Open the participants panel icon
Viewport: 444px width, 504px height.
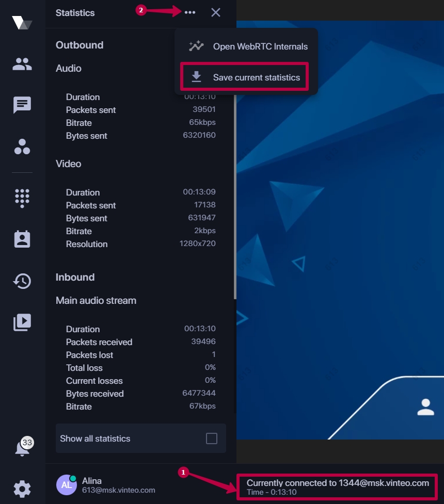22,64
